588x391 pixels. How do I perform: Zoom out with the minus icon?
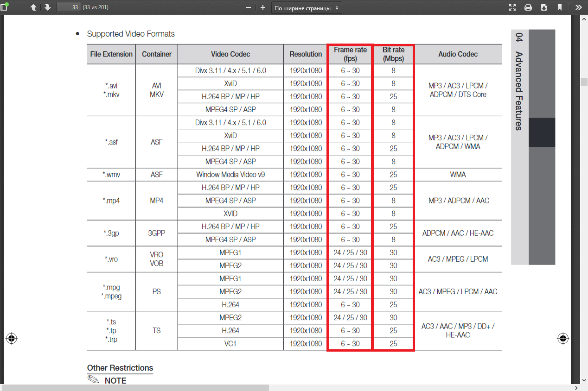pyautogui.click(x=249, y=7)
